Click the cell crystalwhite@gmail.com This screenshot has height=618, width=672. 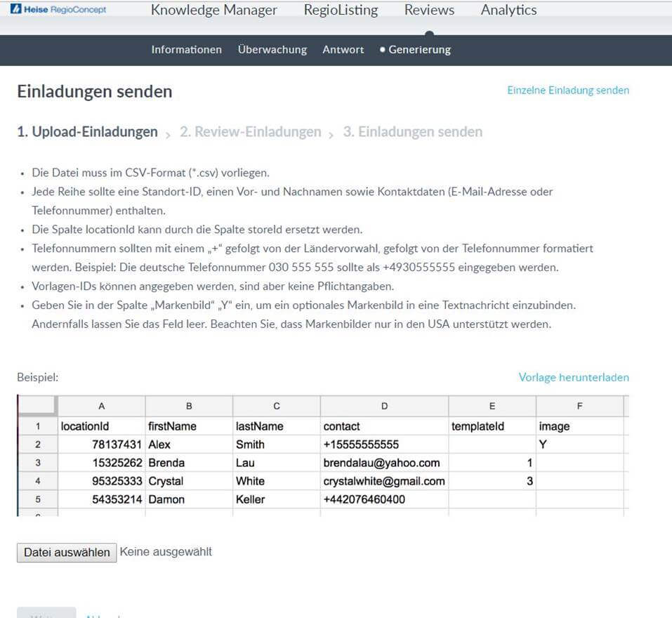(x=384, y=481)
